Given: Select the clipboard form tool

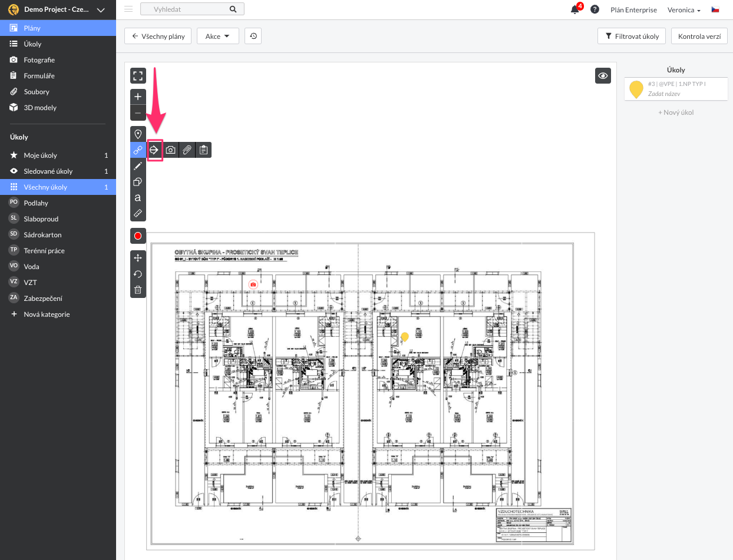Looking at the screenshot, I should tap(203, 150).
